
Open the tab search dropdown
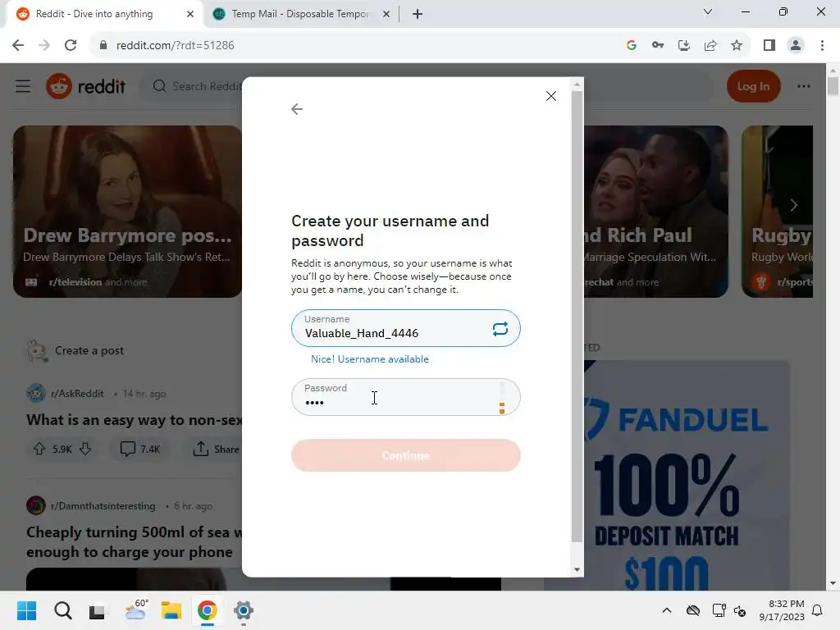[x=708, y=11]
